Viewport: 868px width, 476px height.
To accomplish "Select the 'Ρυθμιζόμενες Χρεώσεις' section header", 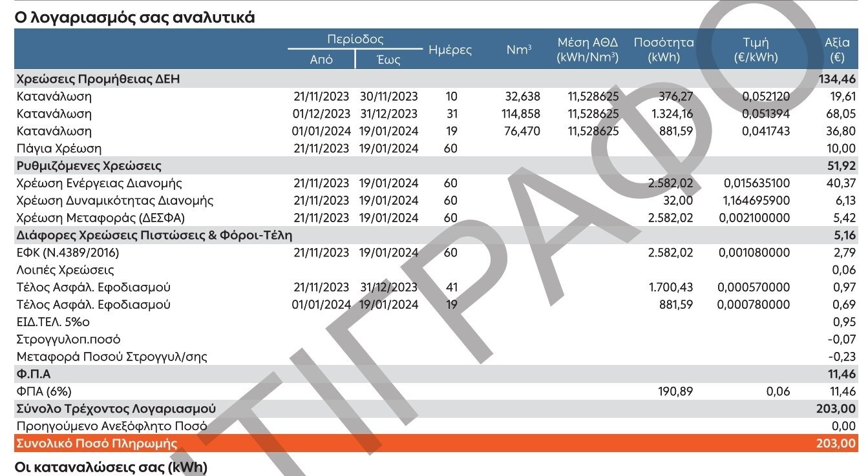I will (x=438, y=166).
